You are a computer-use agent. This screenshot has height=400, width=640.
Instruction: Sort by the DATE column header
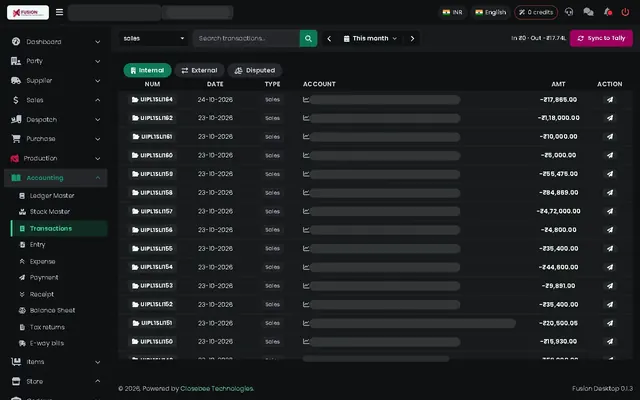[x=215, y=84]
